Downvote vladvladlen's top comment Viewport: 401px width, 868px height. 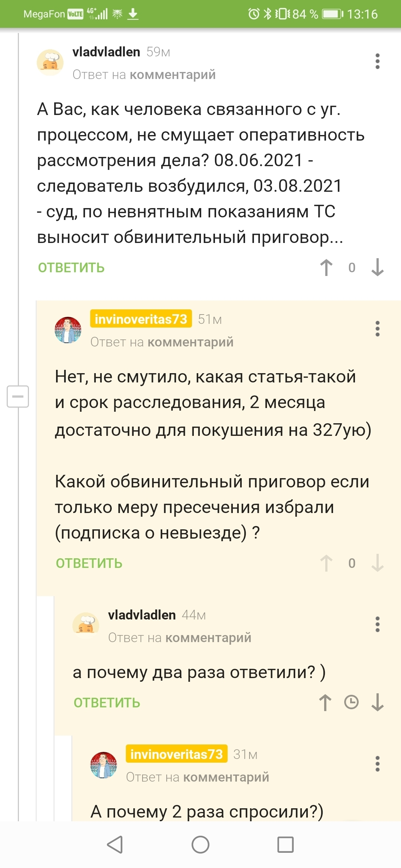pos(377,267)
